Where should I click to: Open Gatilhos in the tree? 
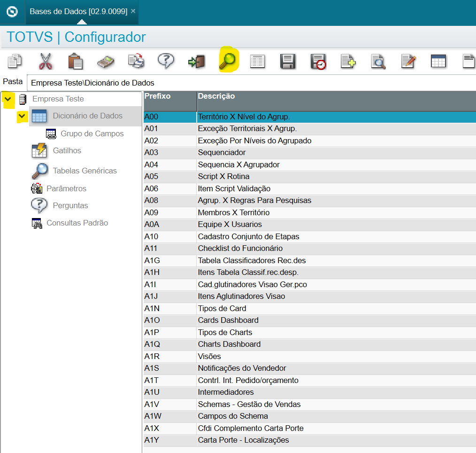67,151
